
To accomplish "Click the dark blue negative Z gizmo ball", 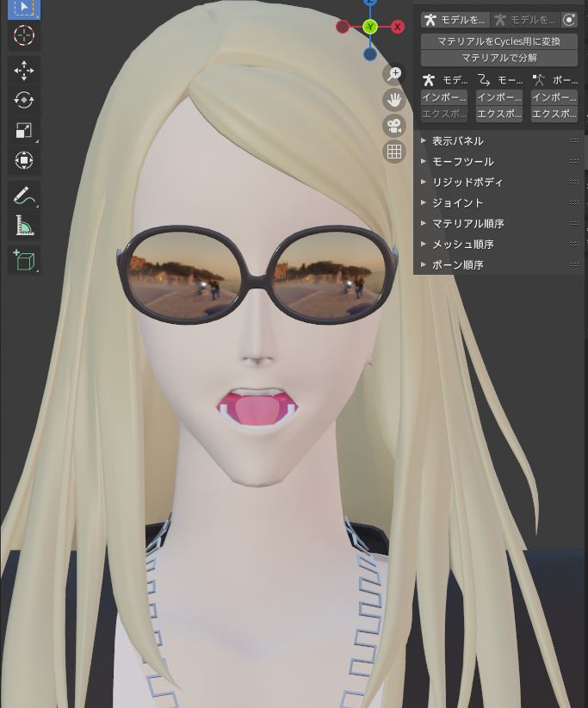I will coord(370,54).
